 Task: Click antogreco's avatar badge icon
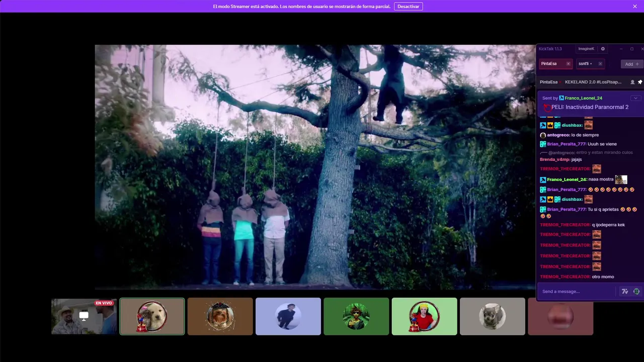[x=543, y=135]
